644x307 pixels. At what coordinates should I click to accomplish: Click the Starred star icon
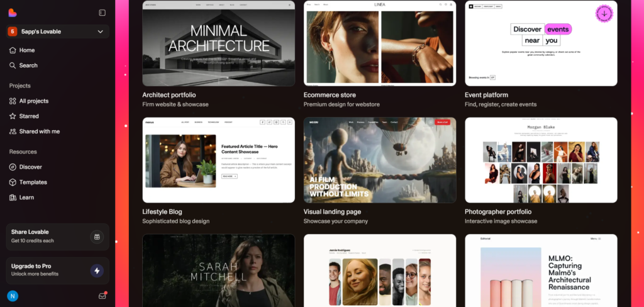[x=13, y=116]
